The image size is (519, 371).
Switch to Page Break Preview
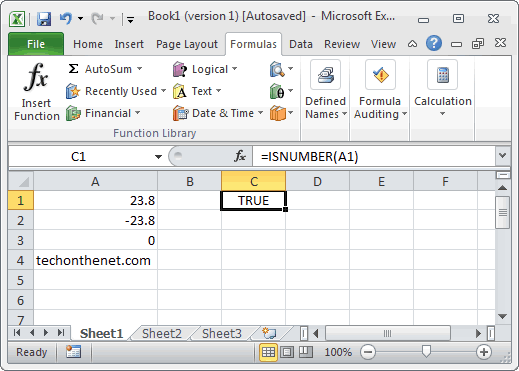pos(306,352)
